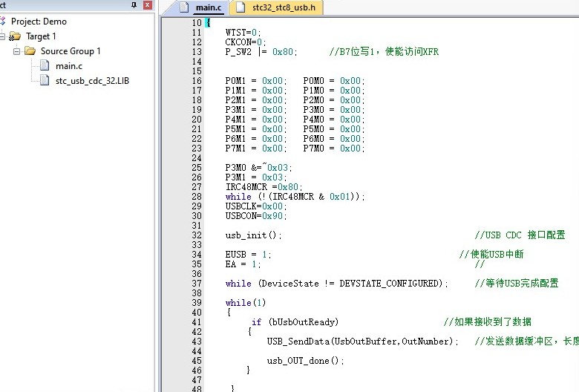Click P_SW2 |= 0x80 statement
The width and height of the screenshot is (579, 392).
[261, 52]
